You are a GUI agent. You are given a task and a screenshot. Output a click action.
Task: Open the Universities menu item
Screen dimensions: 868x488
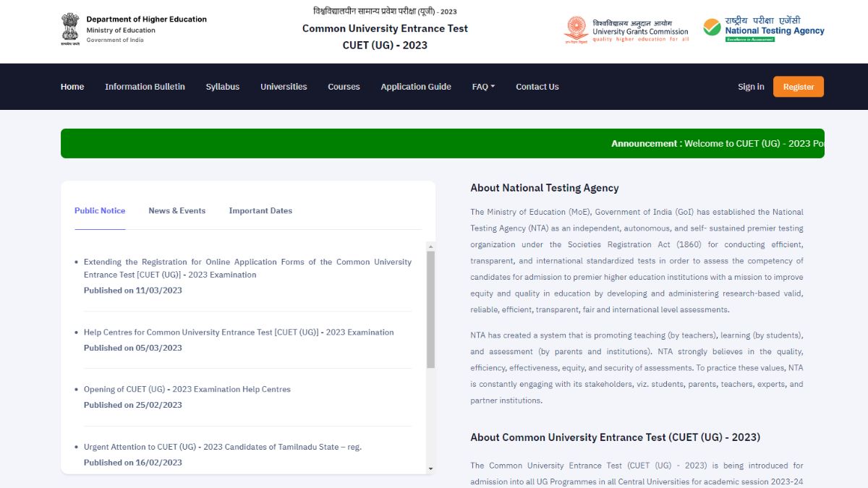click(284, 87)
